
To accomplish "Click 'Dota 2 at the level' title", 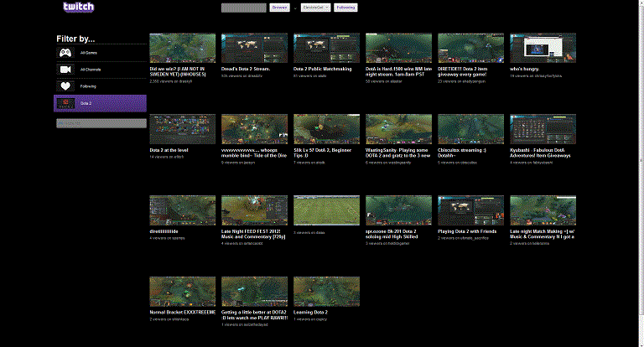I will (169, 150).
